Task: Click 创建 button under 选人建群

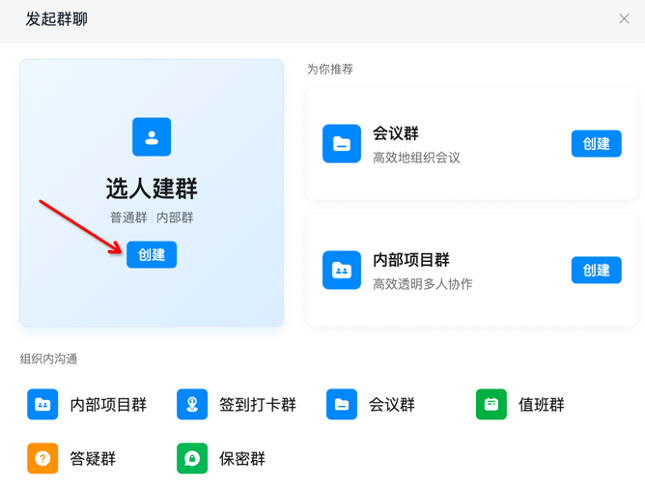Action: [x=151, y=255]
